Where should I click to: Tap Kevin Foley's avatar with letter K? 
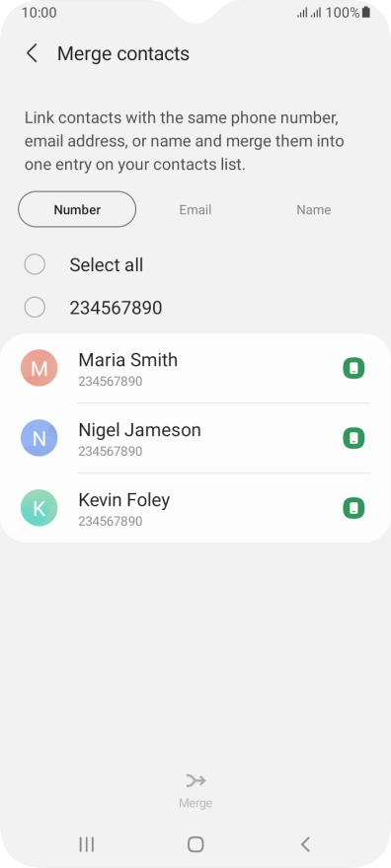click(x=39, y=508)
